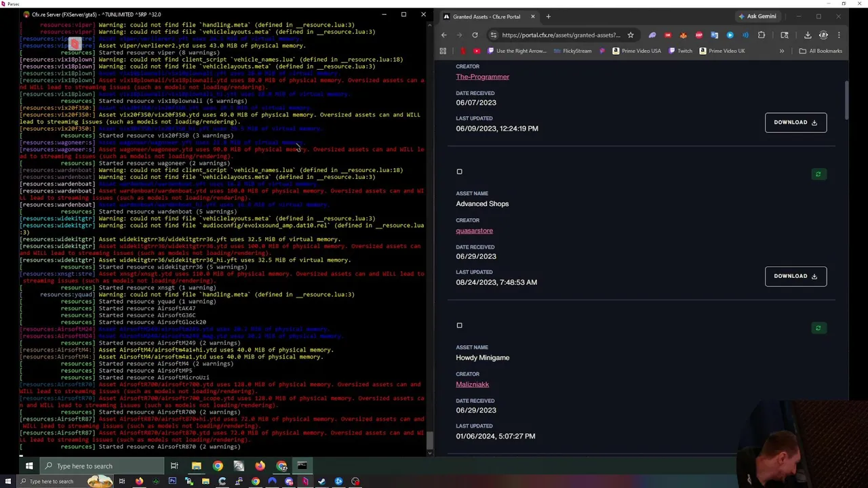The width and height of the screenshot is (868, 488).
Task: Open the All Bookmarks folder
Action: pyautogui.click(x=820, y=51)
